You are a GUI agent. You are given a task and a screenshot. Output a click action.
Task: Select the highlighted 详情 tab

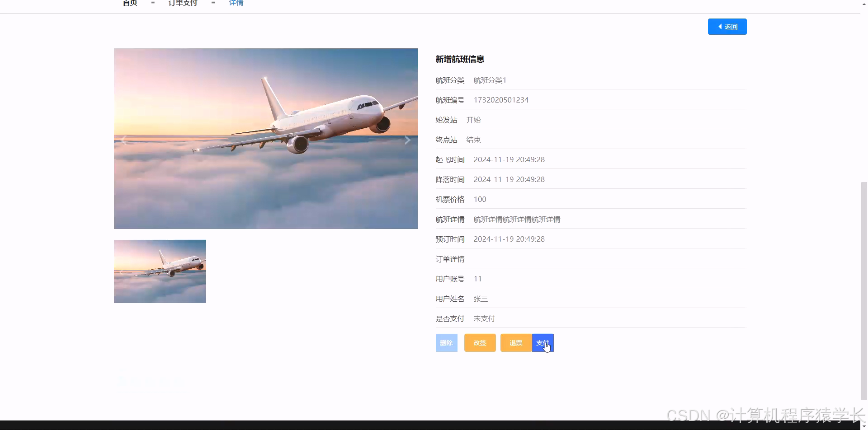(236, 3)
